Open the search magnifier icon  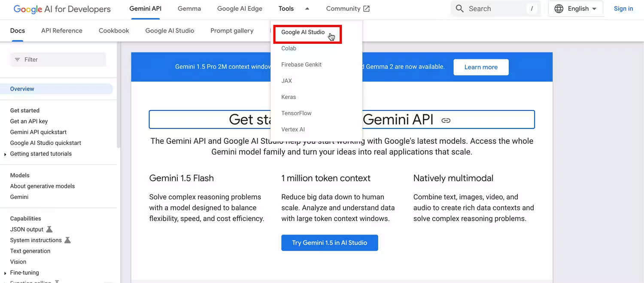(459, 8)
